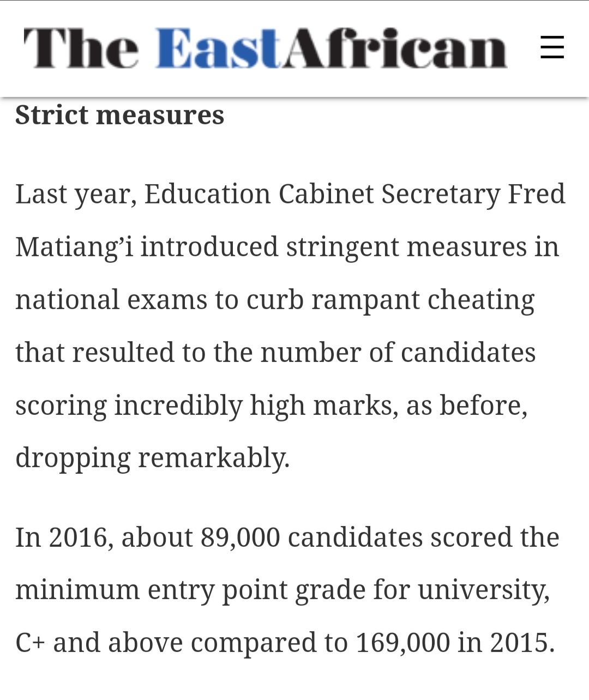Click the words 'Education Cabinet Secretary'
The height and width of the screenshot is (700, 589).
point(322,194)
